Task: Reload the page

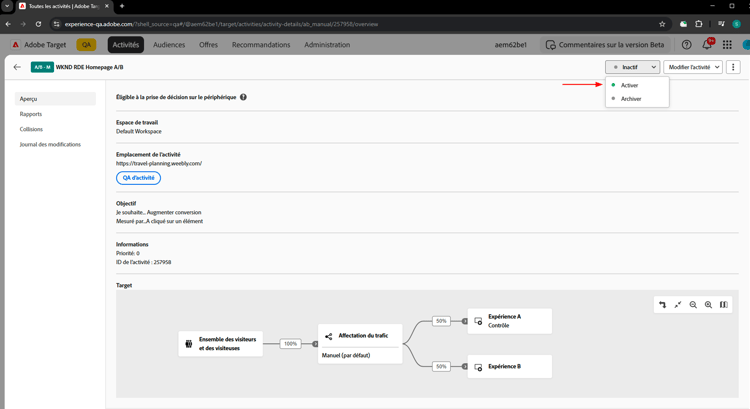Action: point(38,24)
